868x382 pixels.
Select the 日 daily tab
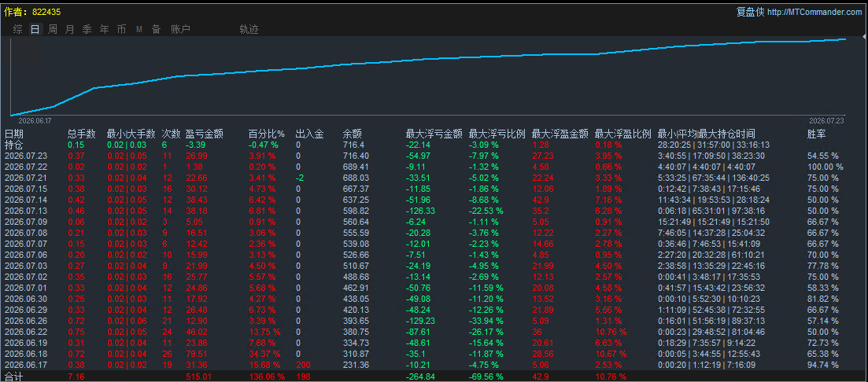point(35,29)
